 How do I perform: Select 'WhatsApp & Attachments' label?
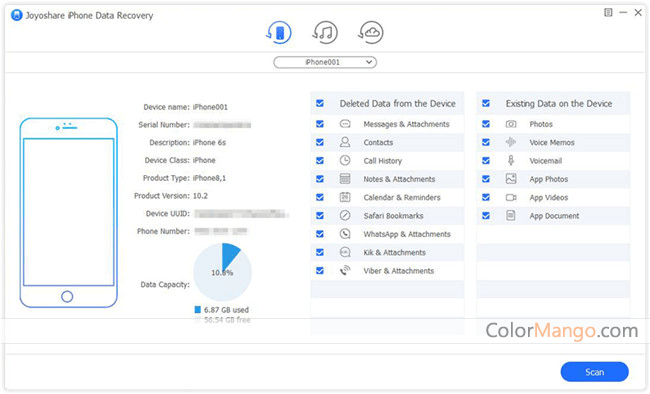(x=407, y=234)
